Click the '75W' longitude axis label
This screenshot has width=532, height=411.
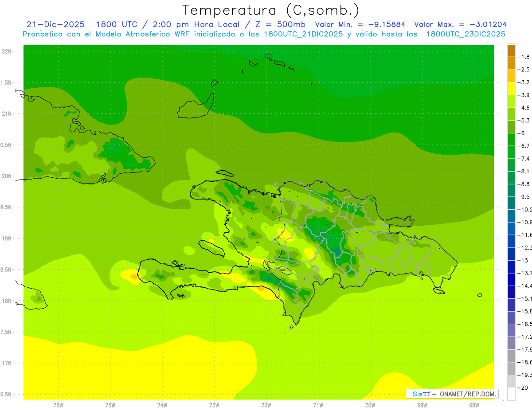click(x=110, y=405)
